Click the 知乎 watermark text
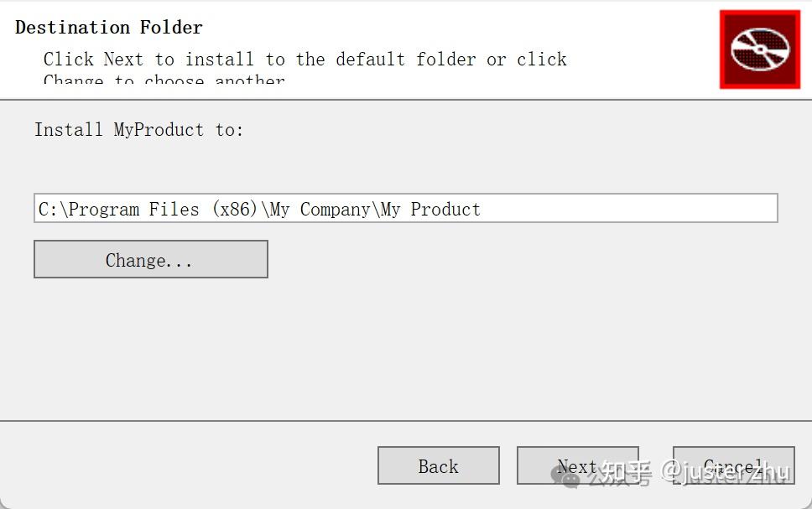Screen dimensions: 812x509 pyautogui.click(x=619, y=474)
